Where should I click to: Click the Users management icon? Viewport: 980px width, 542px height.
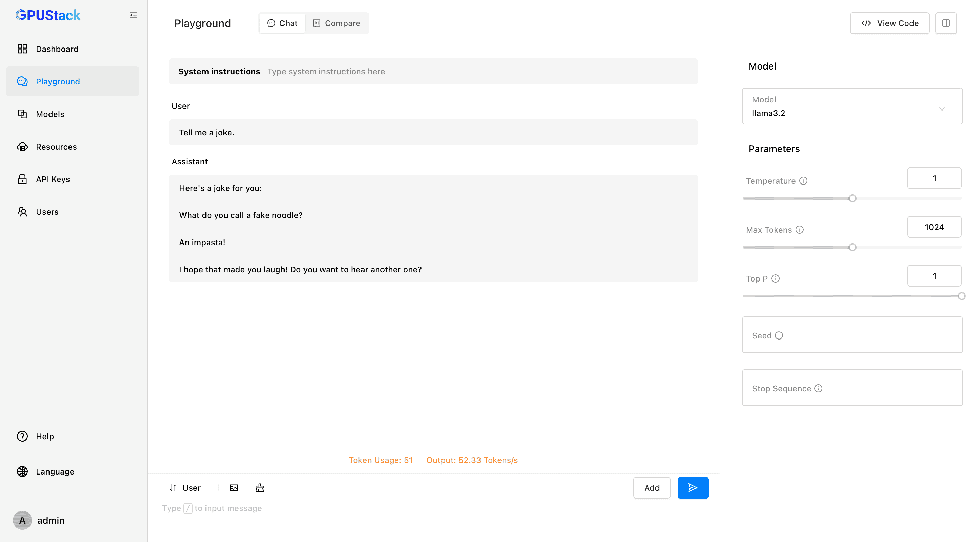click(x=22, y=212)
